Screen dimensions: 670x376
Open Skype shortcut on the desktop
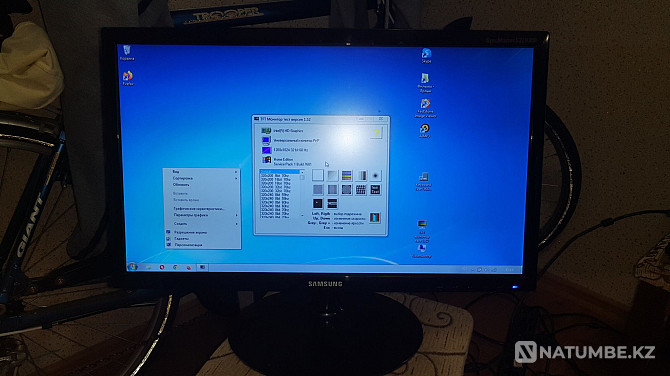pos(426,56)
